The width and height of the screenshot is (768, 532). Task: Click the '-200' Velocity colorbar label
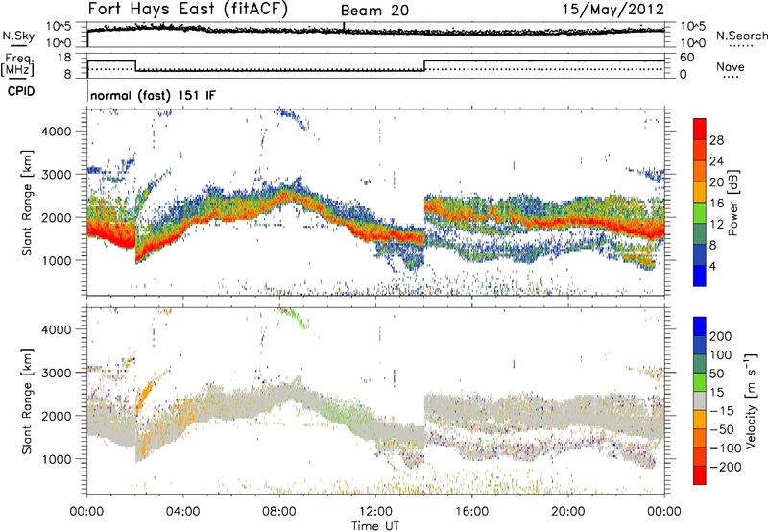tap(726, 467)
